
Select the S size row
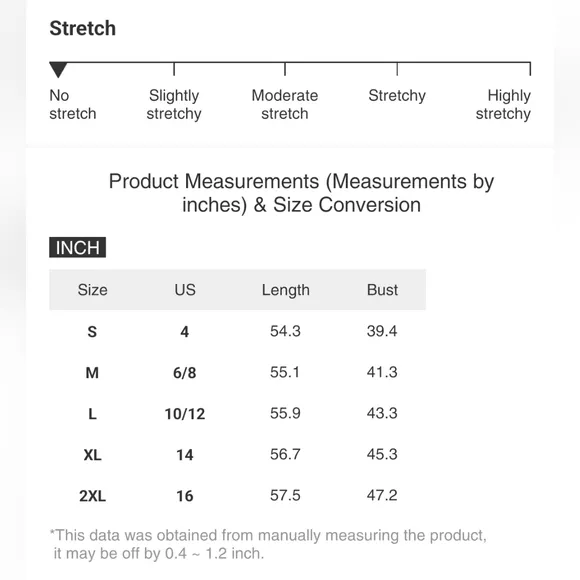point(237,331)
